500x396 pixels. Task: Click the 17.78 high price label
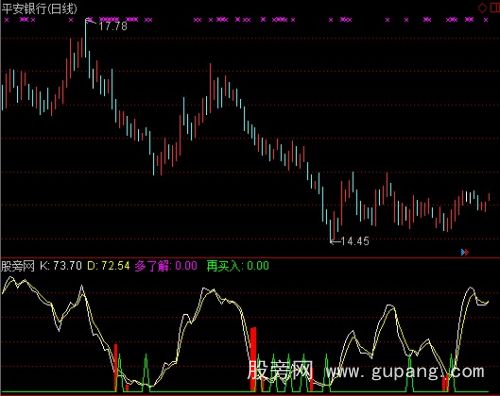113,26
